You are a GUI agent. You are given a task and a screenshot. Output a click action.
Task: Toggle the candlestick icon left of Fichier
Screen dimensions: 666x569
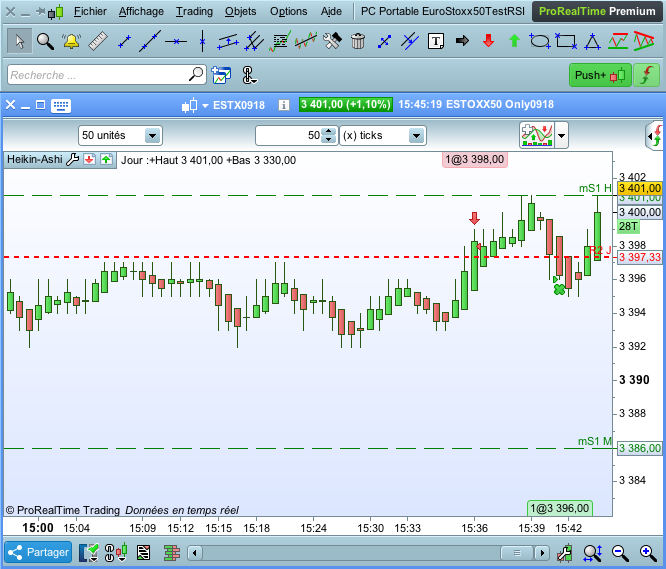click(x=56, y=12)
